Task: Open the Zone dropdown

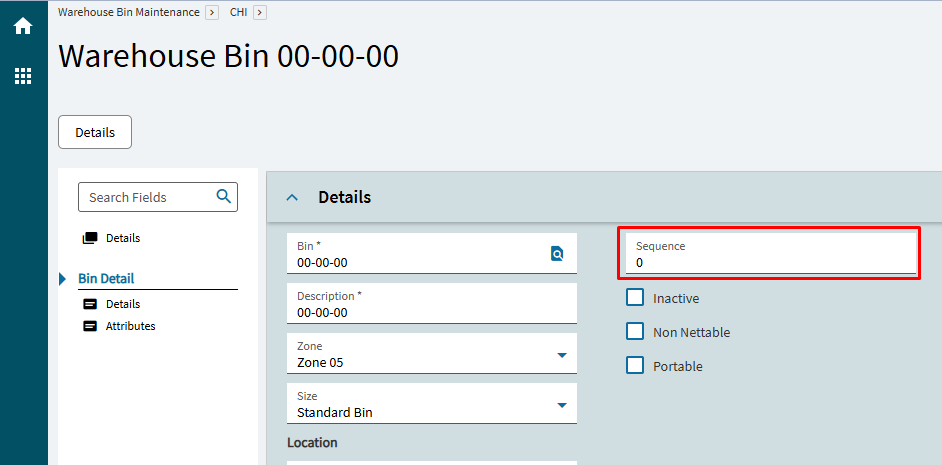Action: [x=561, y=355]
